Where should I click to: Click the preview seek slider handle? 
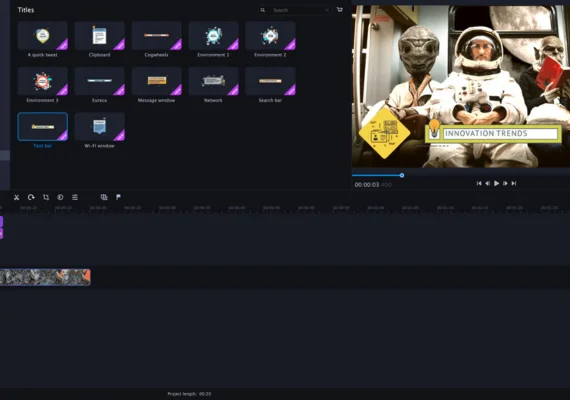pyautogui.click(x=402, y=175)
